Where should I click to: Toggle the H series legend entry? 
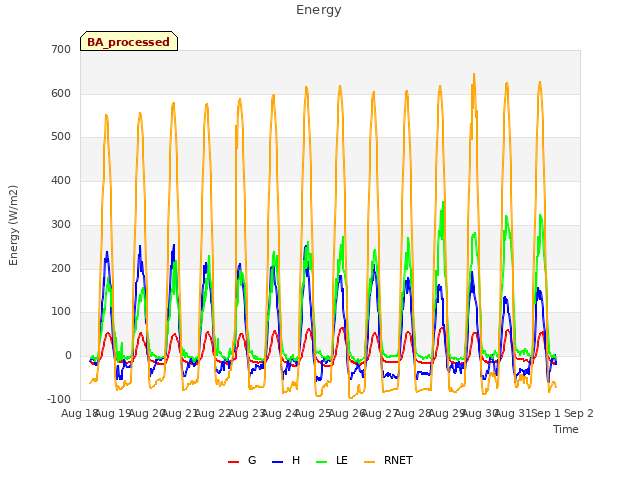point(286,460)
